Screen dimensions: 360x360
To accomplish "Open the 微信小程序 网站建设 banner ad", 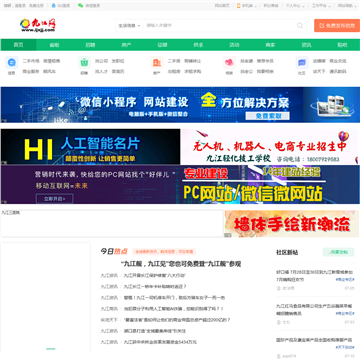I will point(180,105).
